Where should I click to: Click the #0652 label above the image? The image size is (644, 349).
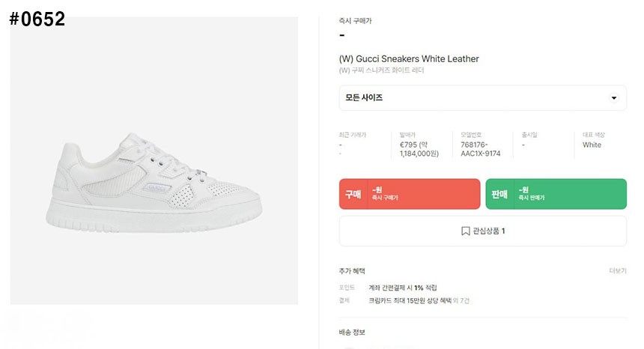click(37, 19)
